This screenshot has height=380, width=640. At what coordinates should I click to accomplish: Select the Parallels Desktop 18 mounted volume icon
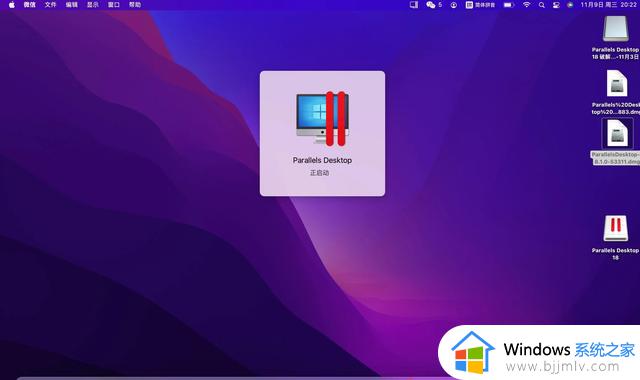coord(616,229)
